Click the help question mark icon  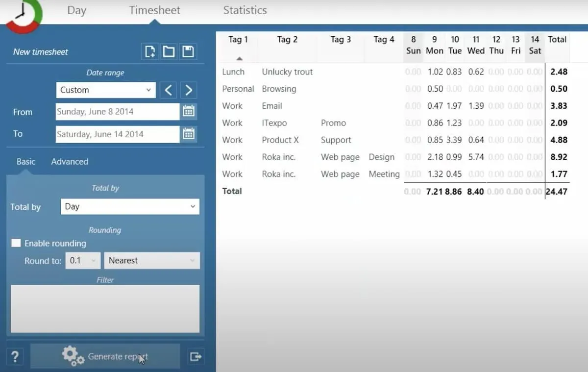point(15,356)
